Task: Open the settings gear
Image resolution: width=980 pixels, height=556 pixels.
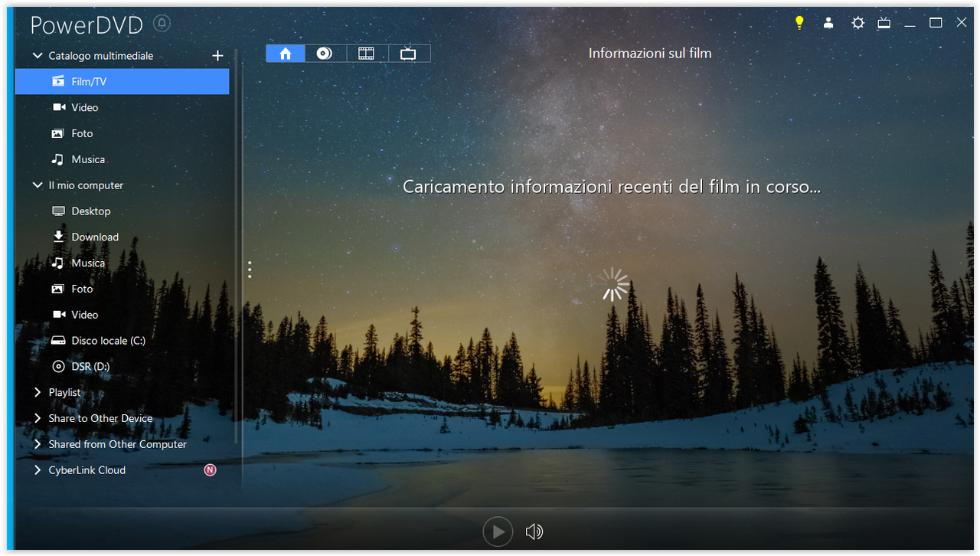Action: tap(857, 23)
